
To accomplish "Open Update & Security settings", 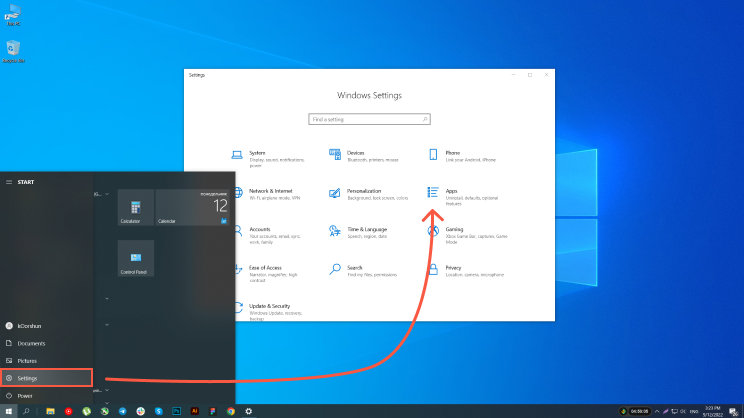I will tap(270, 312).
